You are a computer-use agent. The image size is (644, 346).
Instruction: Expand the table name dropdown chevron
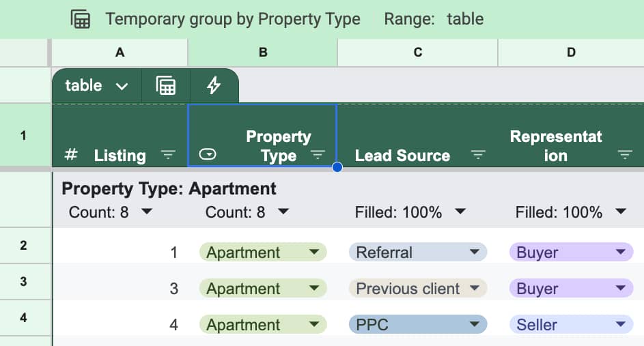[122, 86]
